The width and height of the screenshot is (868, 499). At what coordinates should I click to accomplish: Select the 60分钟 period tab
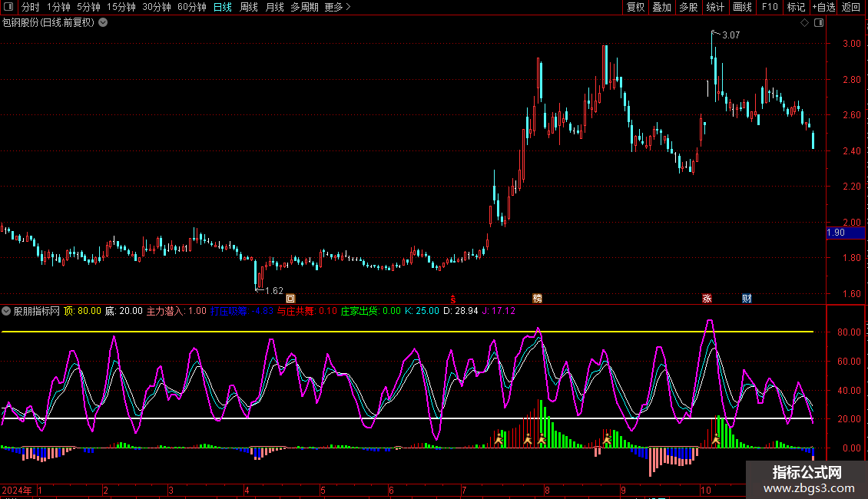click(191, 7)
